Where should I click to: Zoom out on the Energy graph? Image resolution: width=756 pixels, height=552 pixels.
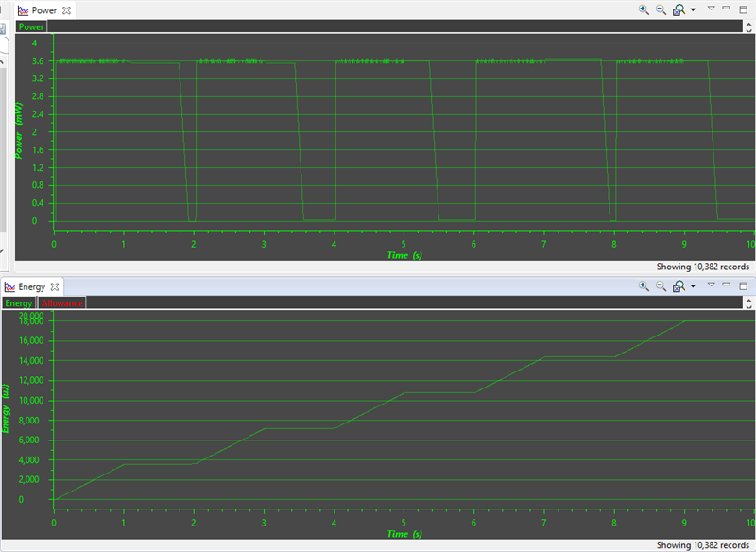click(x=661, y=285)
